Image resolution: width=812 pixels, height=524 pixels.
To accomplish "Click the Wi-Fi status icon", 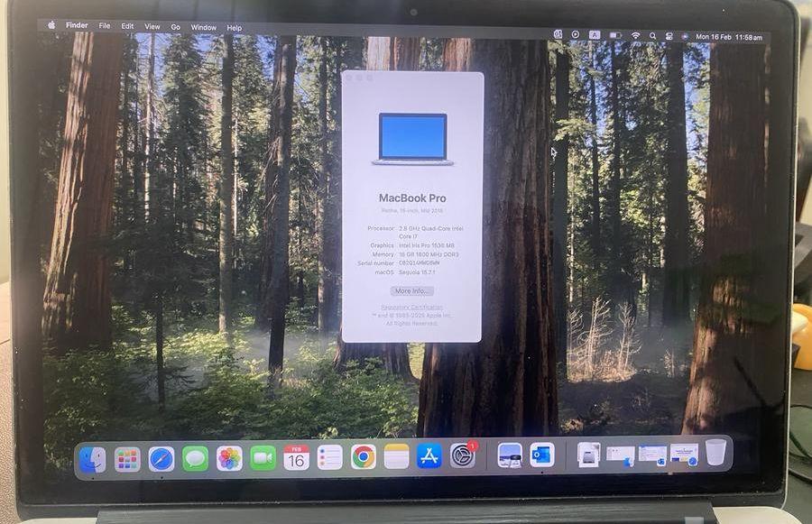I will [x=635, y=35].
